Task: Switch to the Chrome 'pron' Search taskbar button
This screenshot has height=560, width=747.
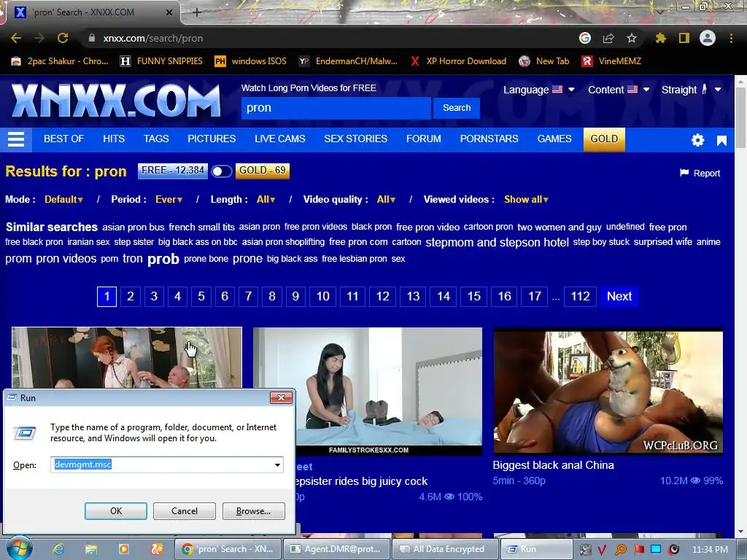Action: [228, 549]
